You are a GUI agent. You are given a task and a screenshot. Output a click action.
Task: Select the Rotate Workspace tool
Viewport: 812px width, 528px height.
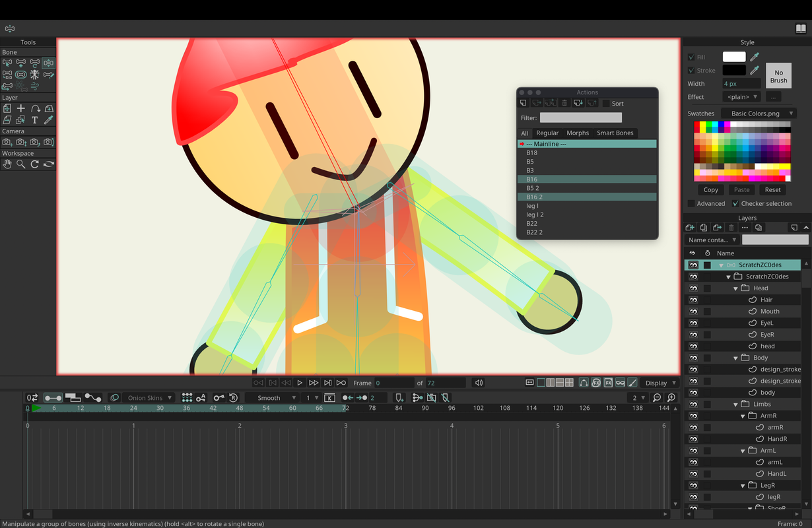point(35,164)
